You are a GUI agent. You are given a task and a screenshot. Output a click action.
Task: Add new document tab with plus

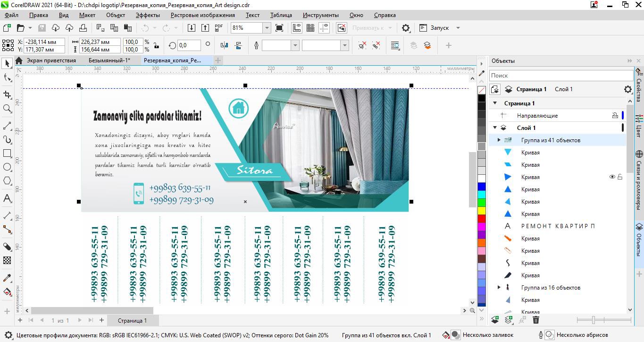pyautogui.click(x=217, y=60)
